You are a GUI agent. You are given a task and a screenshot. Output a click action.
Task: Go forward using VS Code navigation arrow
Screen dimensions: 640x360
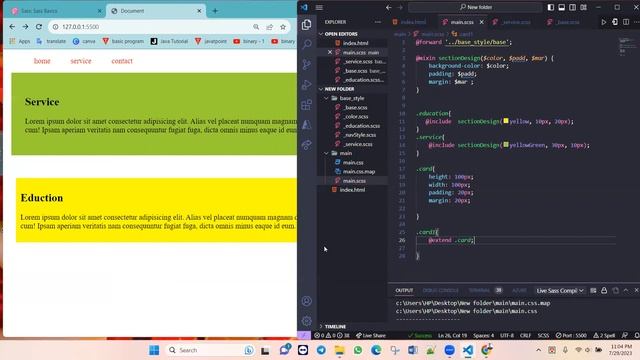tap(400, 7)
